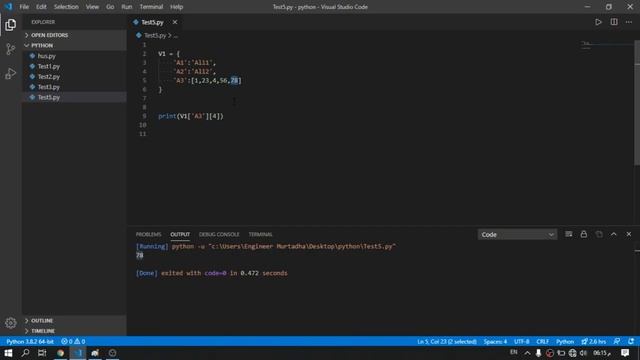Select Test5.py in the explorer
The width and height of the screenshot is (640, 360).
(x=74, y=97)
